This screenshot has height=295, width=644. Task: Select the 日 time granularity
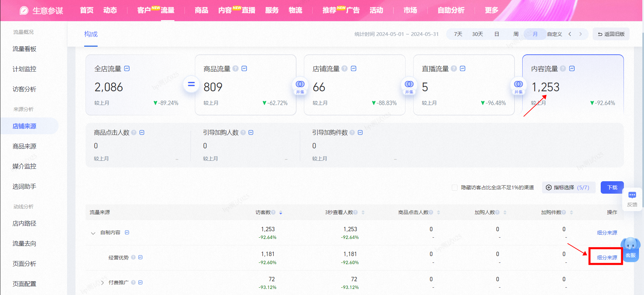coord(497,34)
